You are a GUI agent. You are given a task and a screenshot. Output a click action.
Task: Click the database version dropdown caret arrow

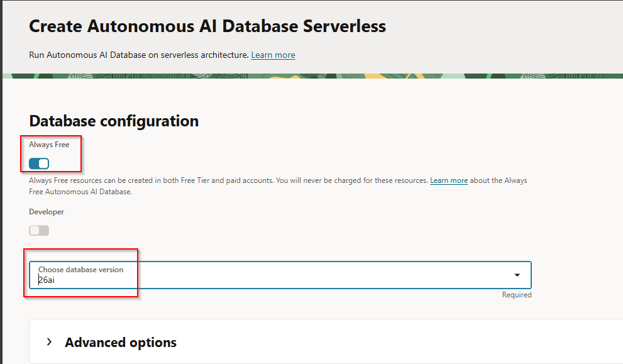coord(517,275)
